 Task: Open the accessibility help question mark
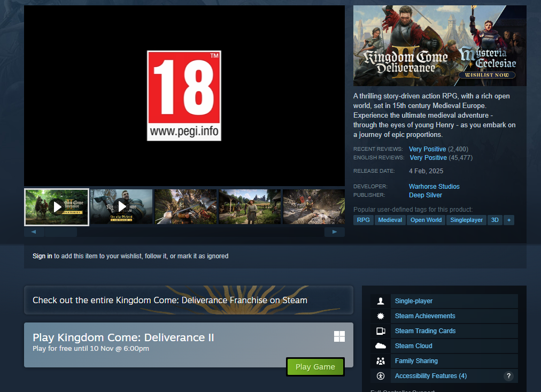pyautogui.click(x=508, y=376)
